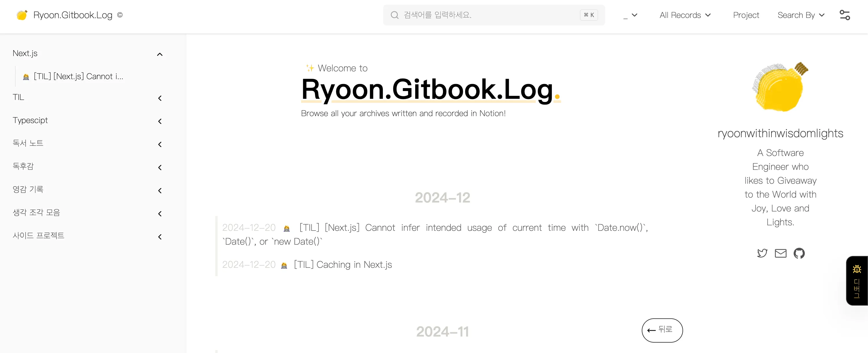Open the Caching in Next.js post
Viewport: 868px width, 353px height.
point(343,265)
